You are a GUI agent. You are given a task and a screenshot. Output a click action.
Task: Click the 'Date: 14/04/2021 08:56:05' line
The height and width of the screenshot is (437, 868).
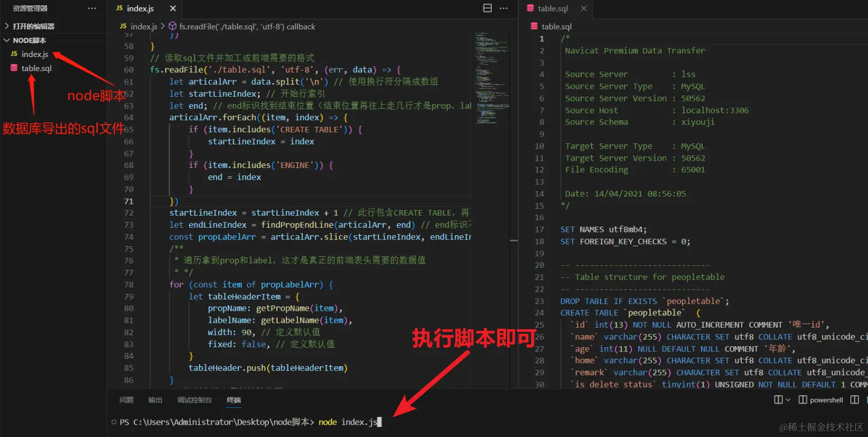[625, 194]
